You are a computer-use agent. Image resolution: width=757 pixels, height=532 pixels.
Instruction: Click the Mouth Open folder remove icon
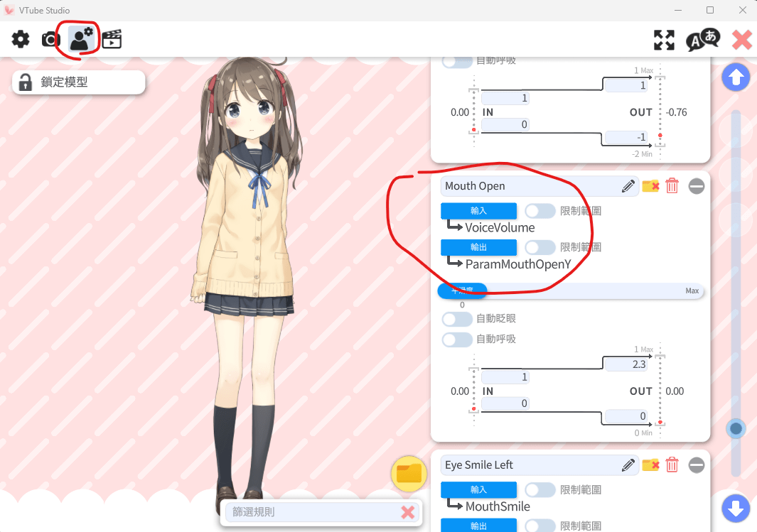651,186
